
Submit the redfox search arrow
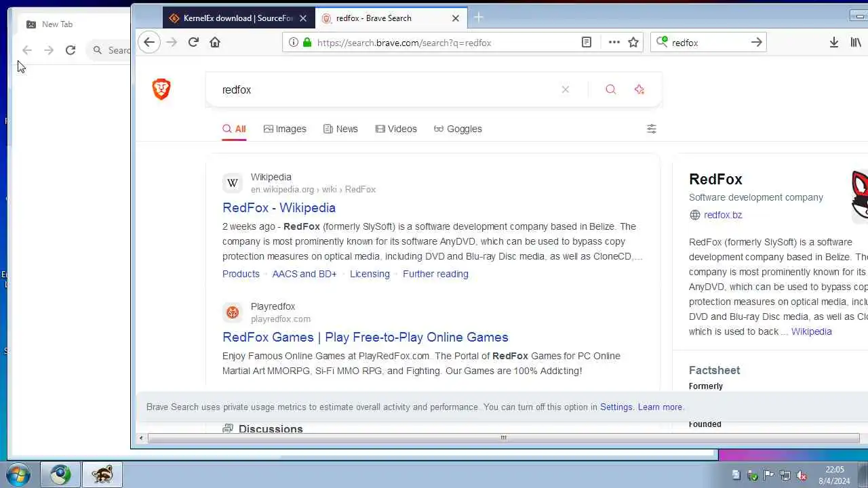coord(757,42)
